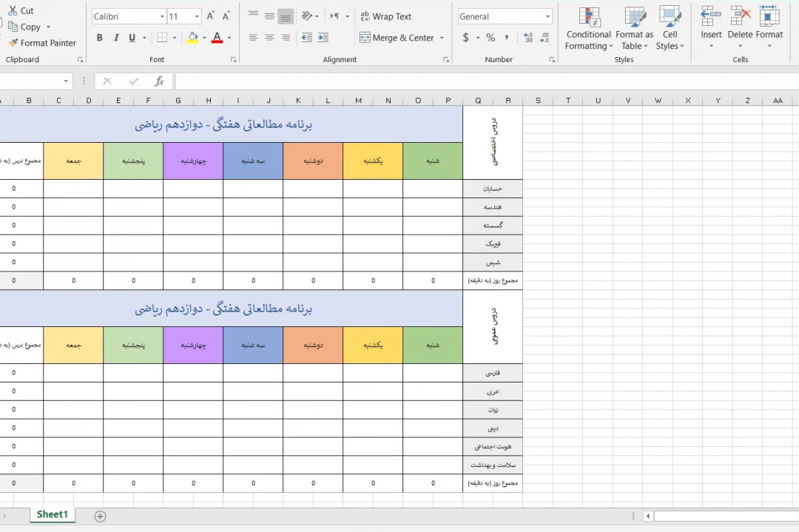
Task: Click the Insert Function fx icon
Action: coord(158,81)
